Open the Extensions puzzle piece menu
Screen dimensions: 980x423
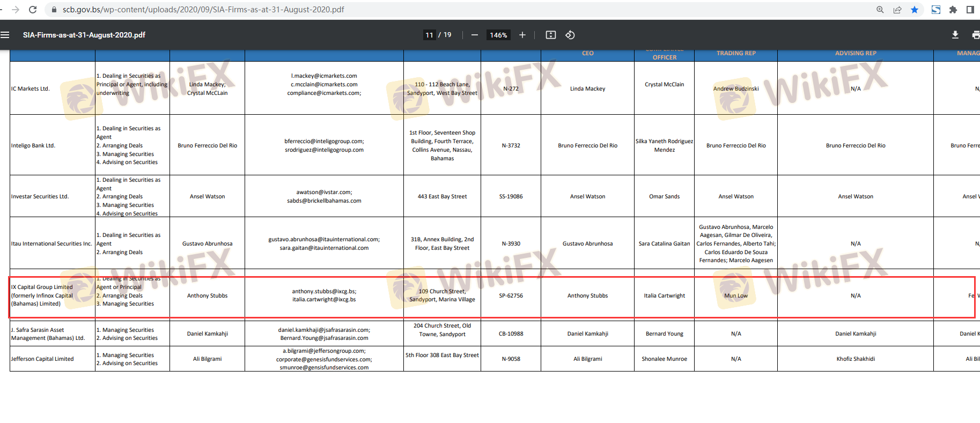tap(953, 10)
